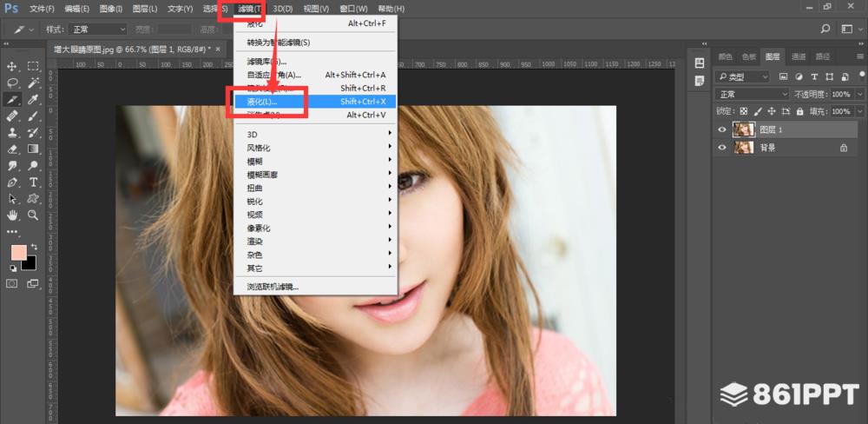Select the Clone Stamp tool
Screen dimensions: 868x424
point(11,132)
